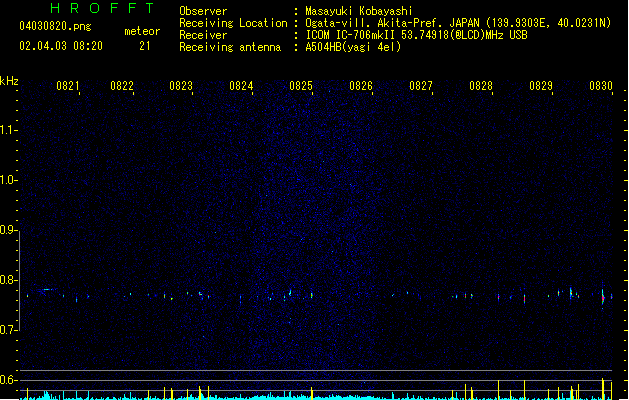Click the Receiving Location label
The width and height of the screenshot is (629, 400).
[233, 23]
